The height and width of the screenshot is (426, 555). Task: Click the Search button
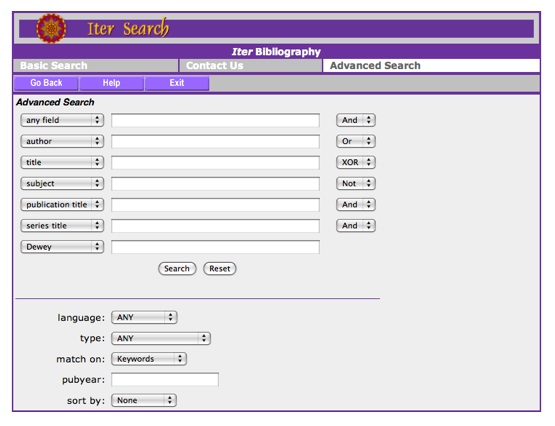(177, 269)
